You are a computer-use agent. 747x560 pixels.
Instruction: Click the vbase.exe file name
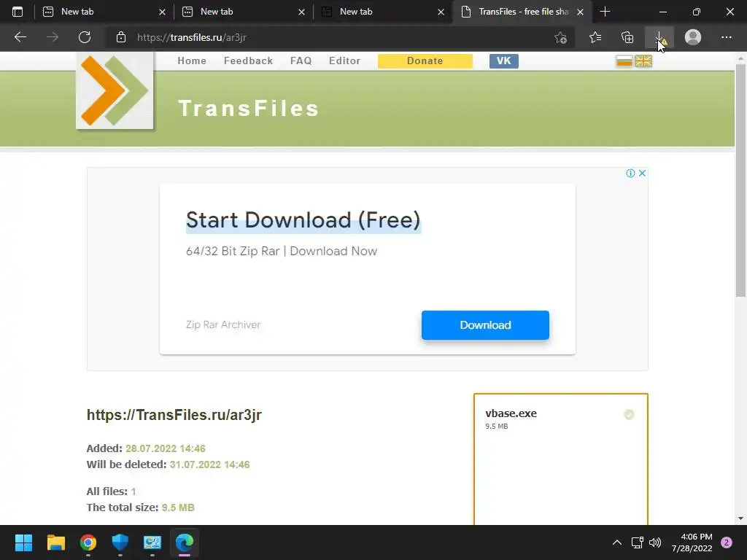point(511,413)
